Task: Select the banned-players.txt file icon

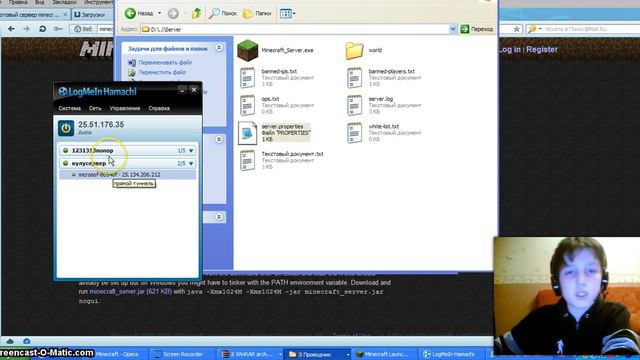Action: pos(354,78)
